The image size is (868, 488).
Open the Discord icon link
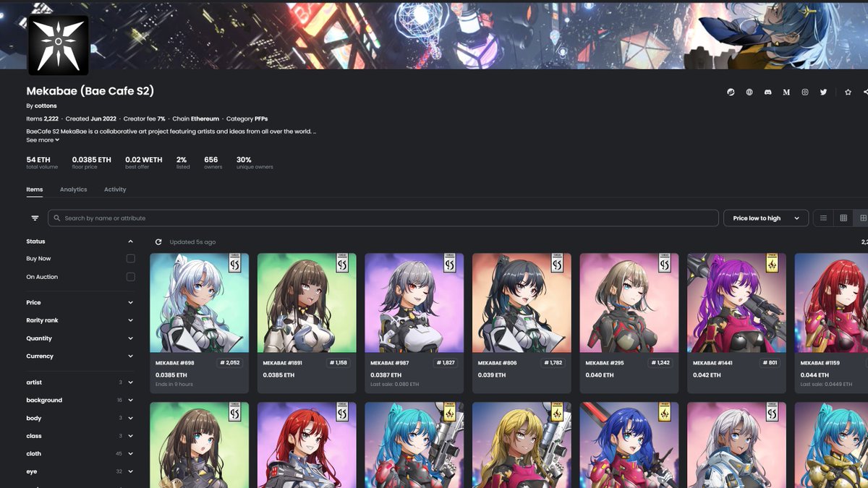[768, 92]
